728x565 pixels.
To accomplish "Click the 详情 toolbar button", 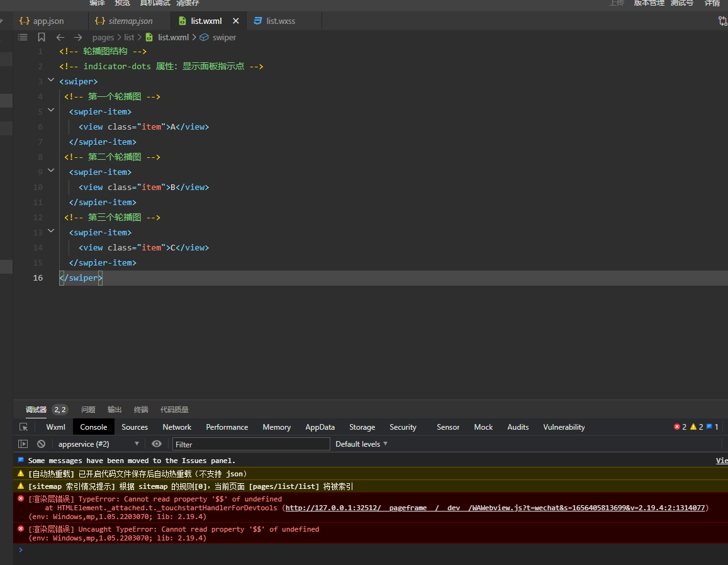I will (x=712, y=3).
